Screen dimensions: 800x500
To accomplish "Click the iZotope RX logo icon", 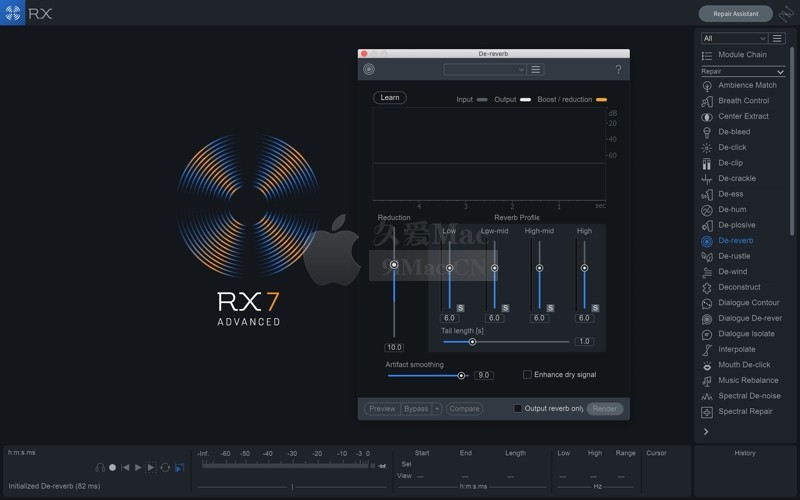I will click(x=12, y=13).
